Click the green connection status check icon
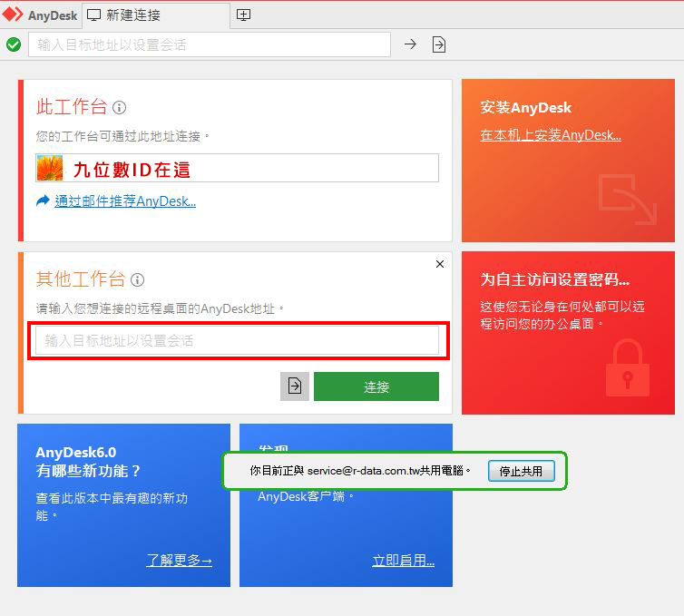The width and height of the screenshot is (684, 616). pos(14,44)
